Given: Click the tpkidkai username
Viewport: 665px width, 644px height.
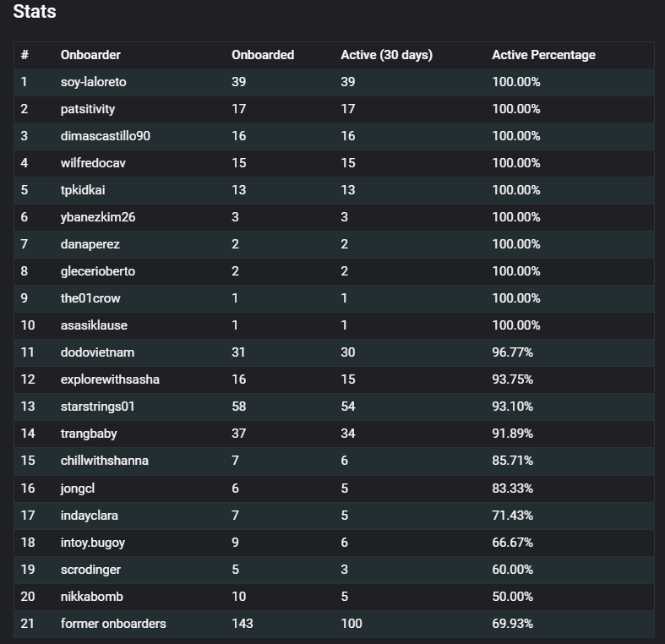Looking at the screenshot, I should point(83,190).
